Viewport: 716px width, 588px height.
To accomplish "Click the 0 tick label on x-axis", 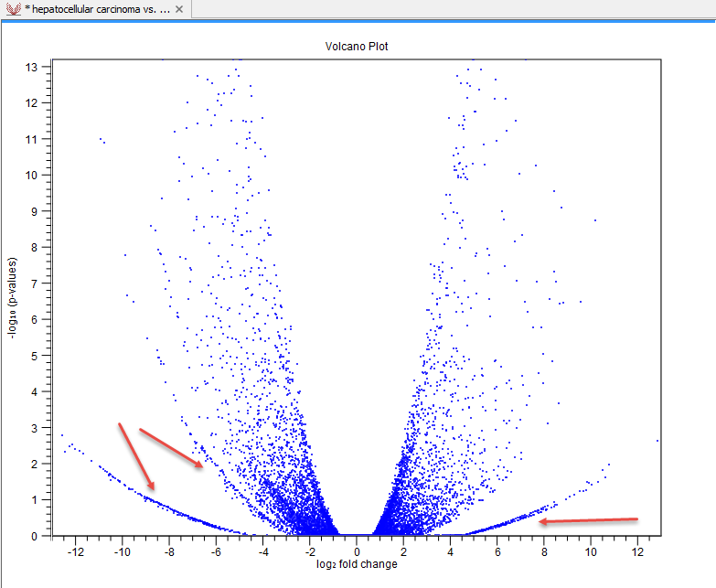I will (357, 551).
